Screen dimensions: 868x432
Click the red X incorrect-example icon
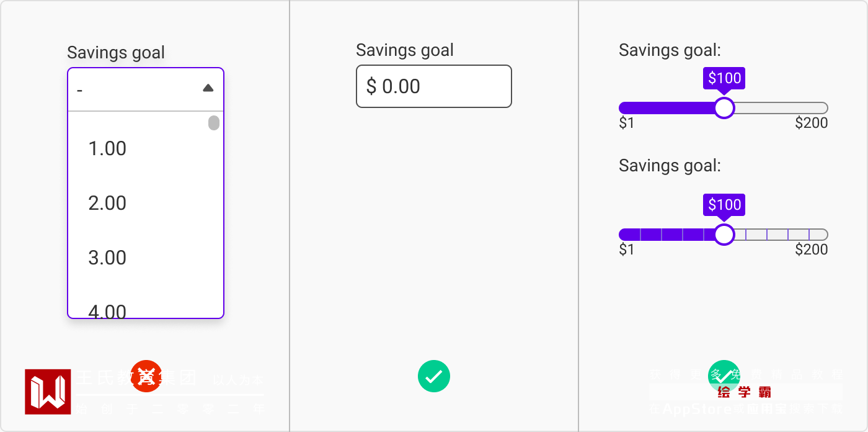pos(146,376)
